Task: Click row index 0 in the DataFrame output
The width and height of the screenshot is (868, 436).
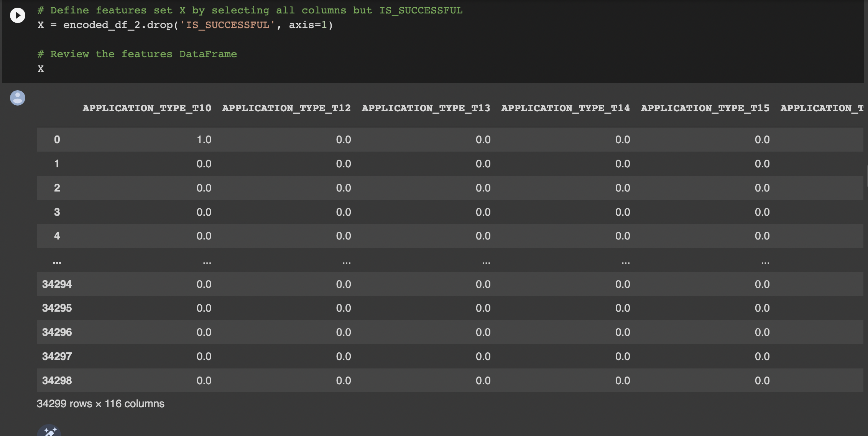Action: click(x=57, y=139)
